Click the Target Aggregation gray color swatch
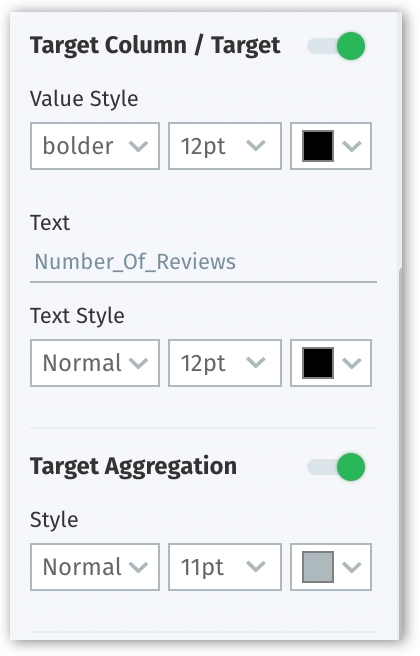The height and width of the screenshot is (656, 420). point(318,567)
